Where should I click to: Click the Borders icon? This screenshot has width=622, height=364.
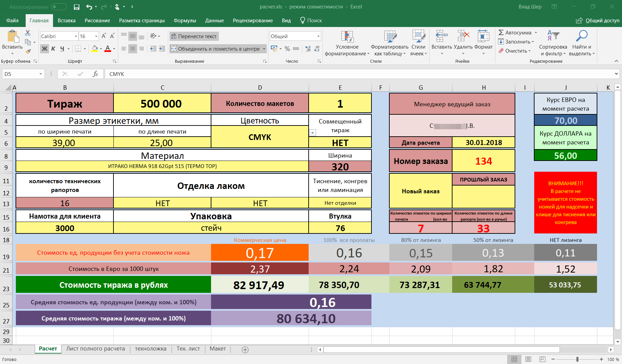(x=78, y=49)
